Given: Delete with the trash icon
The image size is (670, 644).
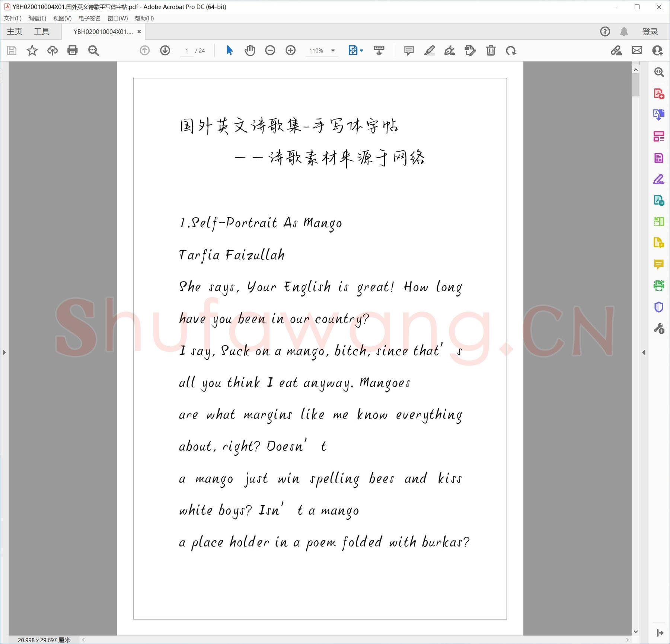Looking at the screenshot, I should point(491,50).
